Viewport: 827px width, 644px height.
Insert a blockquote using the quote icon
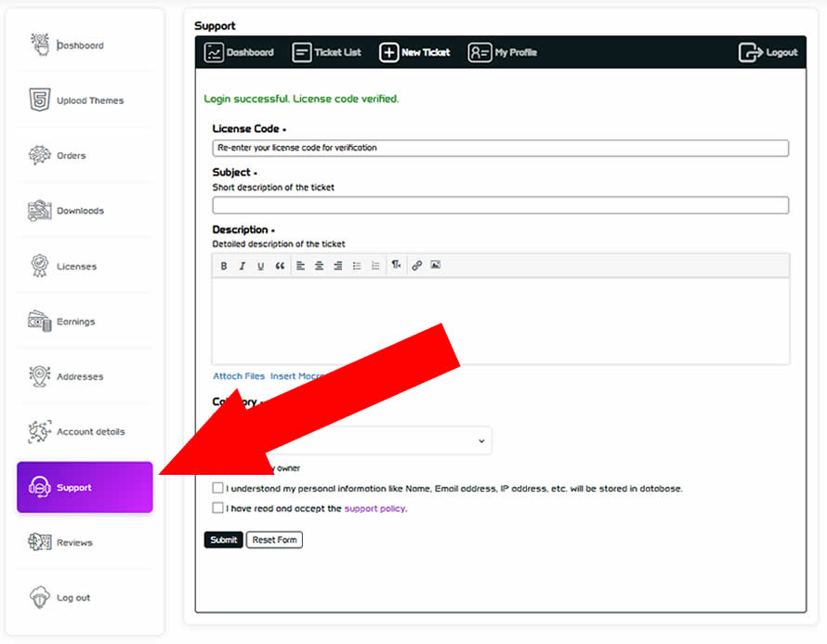[x=280, y=266]
